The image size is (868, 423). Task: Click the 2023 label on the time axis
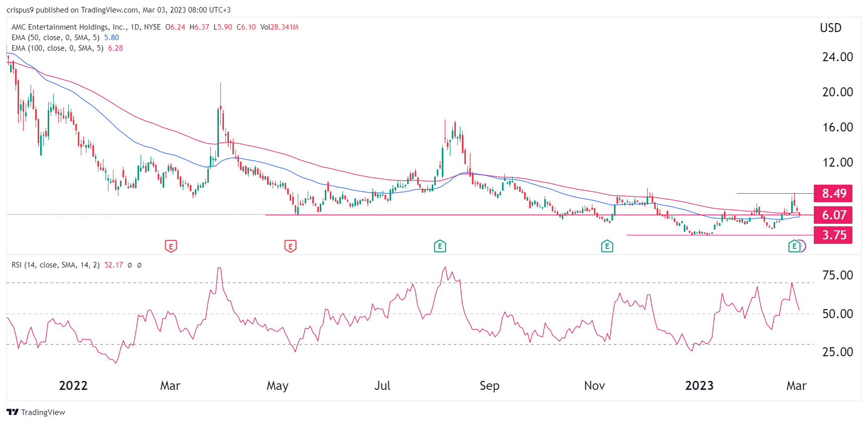tap(699, 385)
